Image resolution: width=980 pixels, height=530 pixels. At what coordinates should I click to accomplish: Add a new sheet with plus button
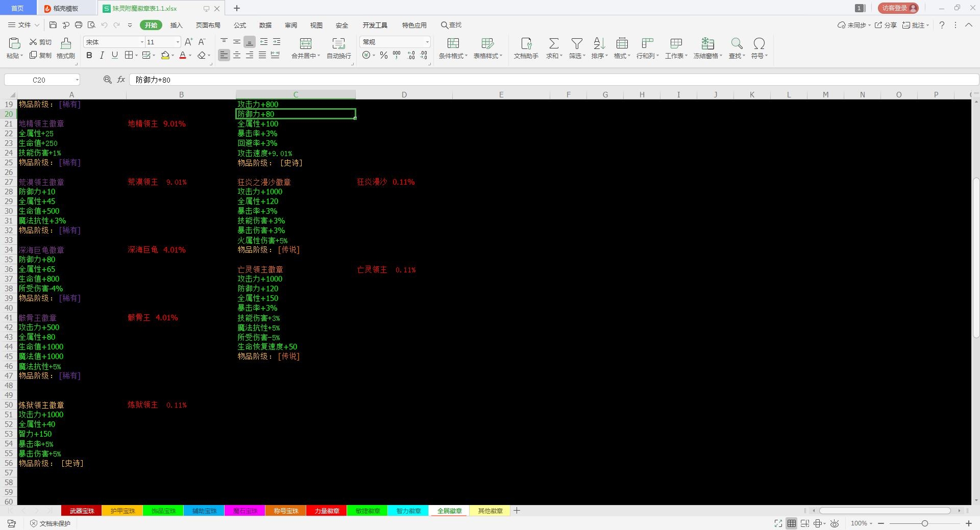pos(517,511)
